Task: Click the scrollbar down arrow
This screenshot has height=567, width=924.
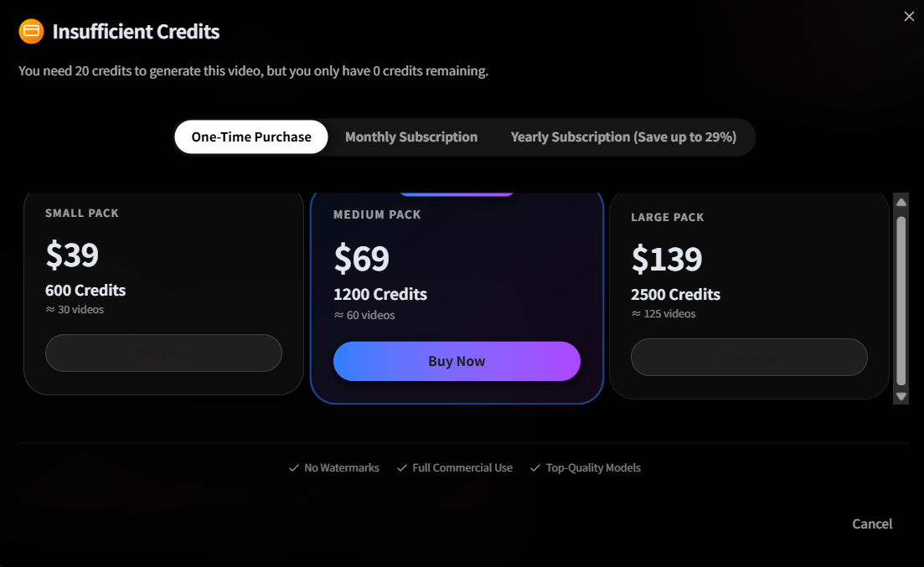Action: click(901, 395)
